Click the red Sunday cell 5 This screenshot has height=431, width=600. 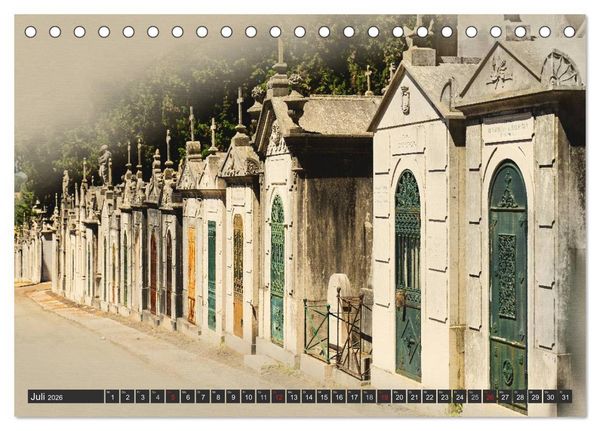pos(173,397)
